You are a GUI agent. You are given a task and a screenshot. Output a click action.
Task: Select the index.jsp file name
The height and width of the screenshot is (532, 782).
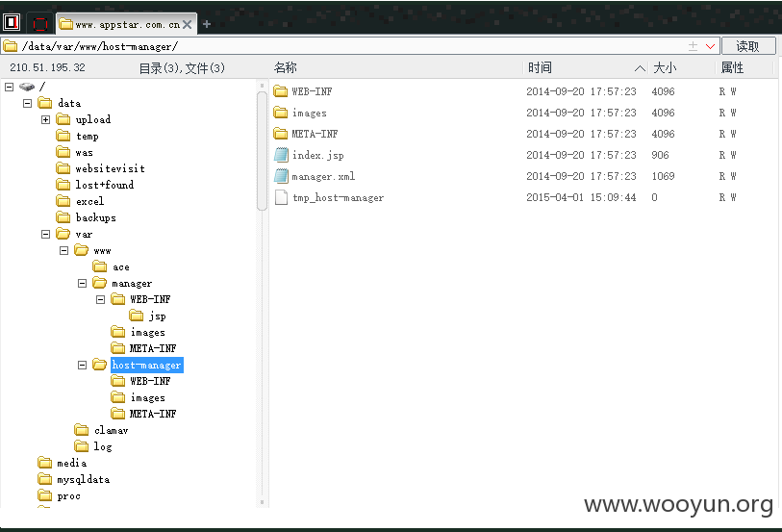(317, 155)
